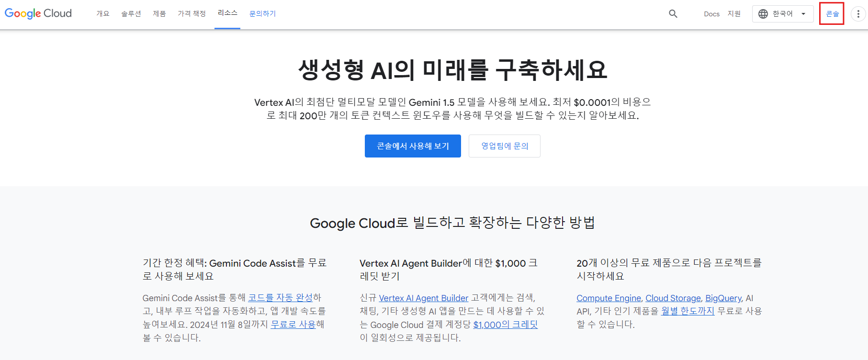Open the three-dot more options menu

click(858, 14)
